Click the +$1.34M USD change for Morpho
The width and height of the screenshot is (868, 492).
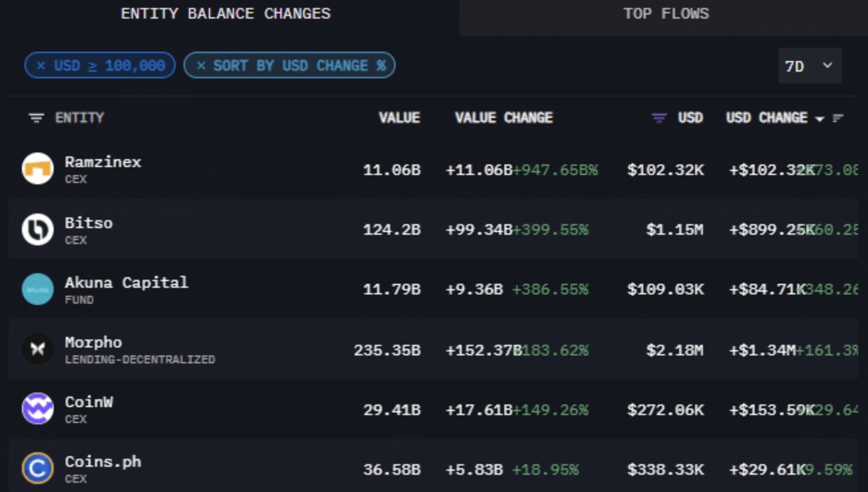(x=762, y=350)
